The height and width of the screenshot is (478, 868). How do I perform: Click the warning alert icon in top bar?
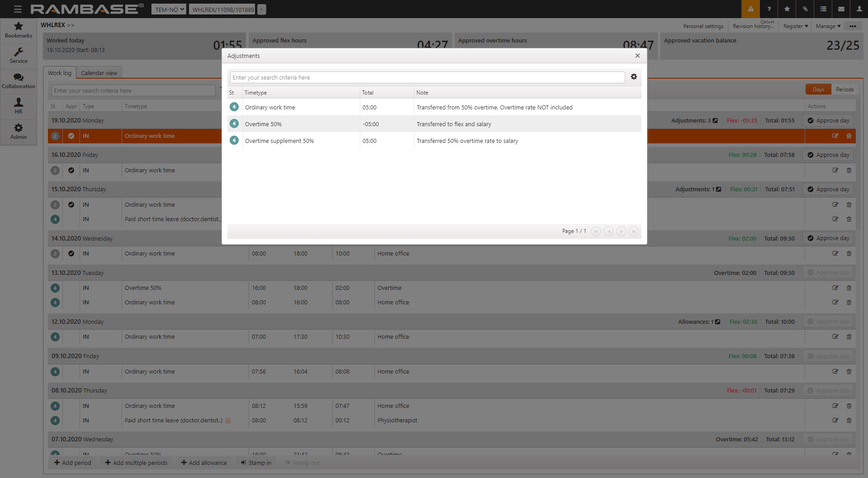(750, 9)
